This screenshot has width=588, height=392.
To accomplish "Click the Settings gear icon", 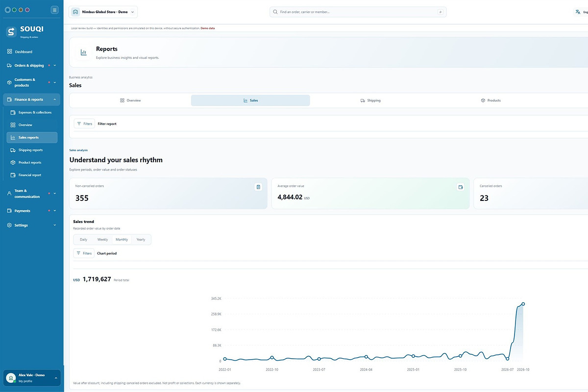I will click(9, 225).
